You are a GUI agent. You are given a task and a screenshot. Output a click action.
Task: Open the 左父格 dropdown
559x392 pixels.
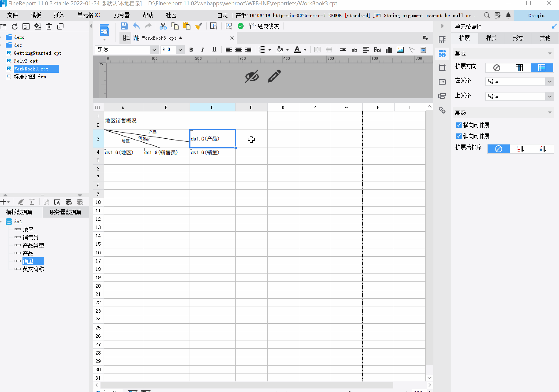click(550, 81)
